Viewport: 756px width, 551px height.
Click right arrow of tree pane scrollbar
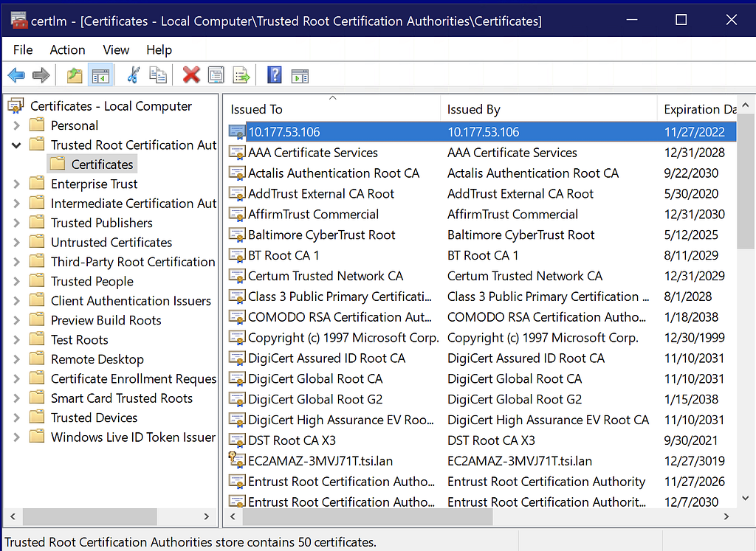pyautogui.click(x=207, y=516)
